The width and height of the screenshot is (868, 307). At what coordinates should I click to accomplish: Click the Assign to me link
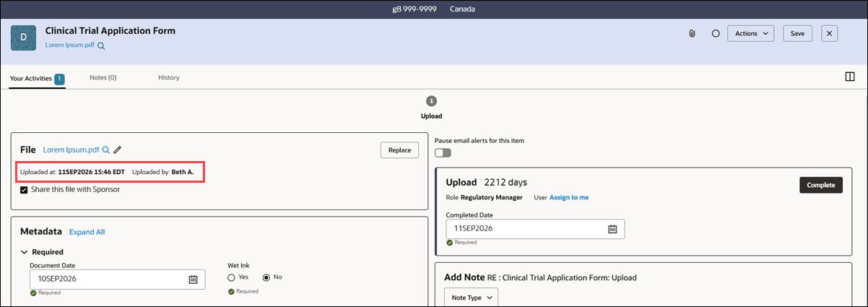click(x=569, y=196)
